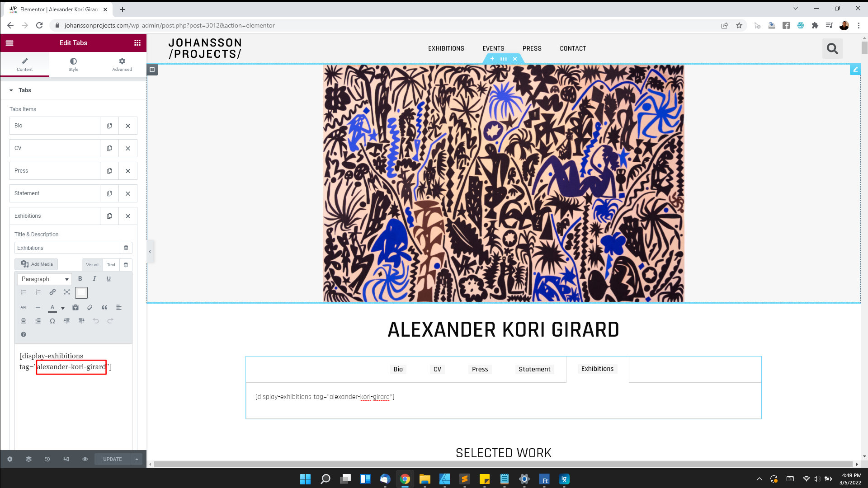
Task: Apply the text color
Action: click(x=52, y=308)
